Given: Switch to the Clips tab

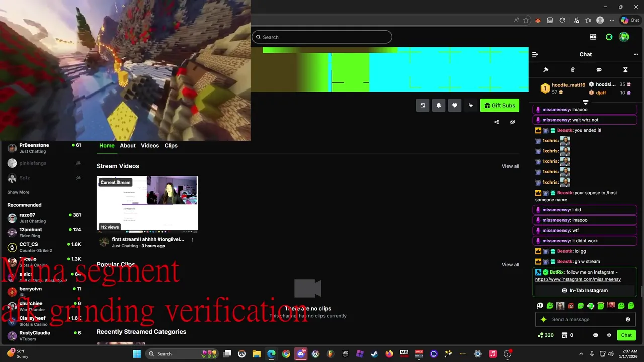Looking at the screenshot, I should tap(171, 145).
